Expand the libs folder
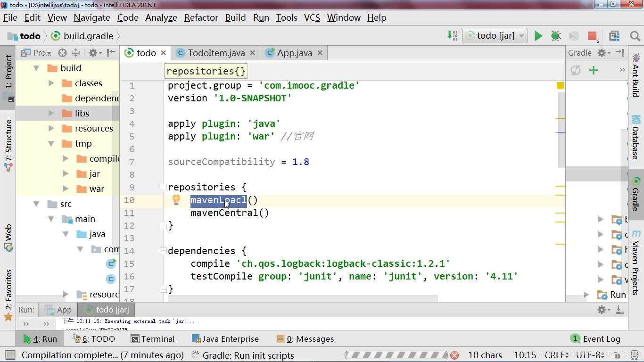The width and height of the screenshot is (644, 362). click(51, 114)
